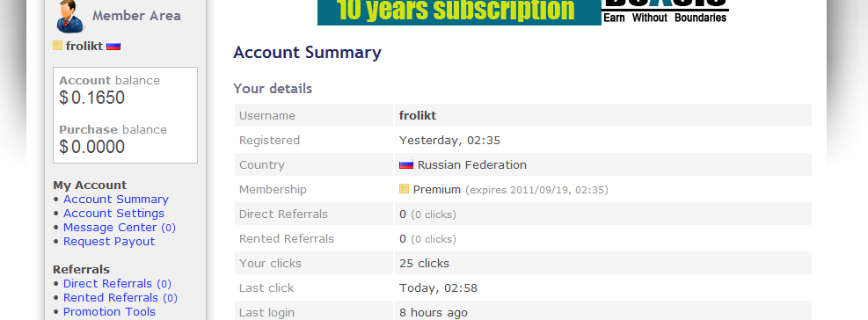Click the Premium membership expiry text
This screenshot has width=868, height=320.
[x=536, y=190]
